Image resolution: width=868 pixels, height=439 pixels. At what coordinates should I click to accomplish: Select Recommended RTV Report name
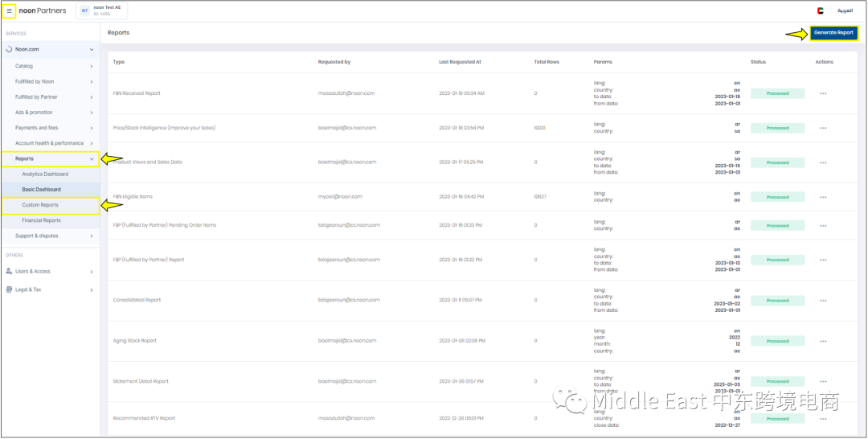144,419
